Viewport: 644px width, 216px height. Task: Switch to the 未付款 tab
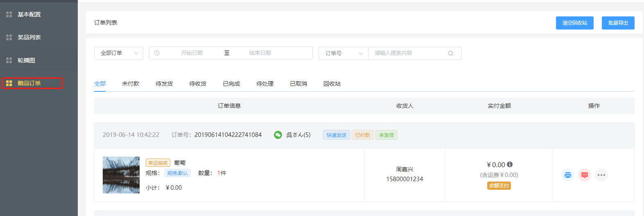pyautogui.click(x=131, y=84)
